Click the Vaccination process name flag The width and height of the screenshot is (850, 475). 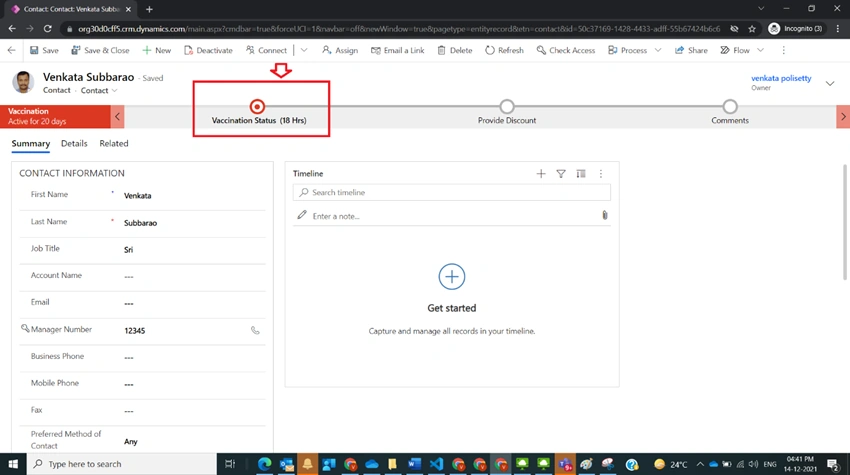[x=55, y=116]
